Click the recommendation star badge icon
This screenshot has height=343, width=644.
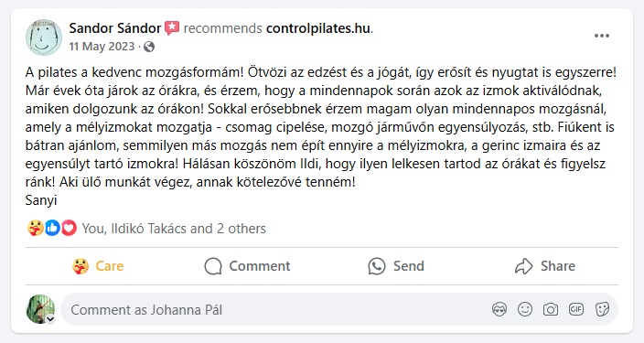[x=172, y=28]
